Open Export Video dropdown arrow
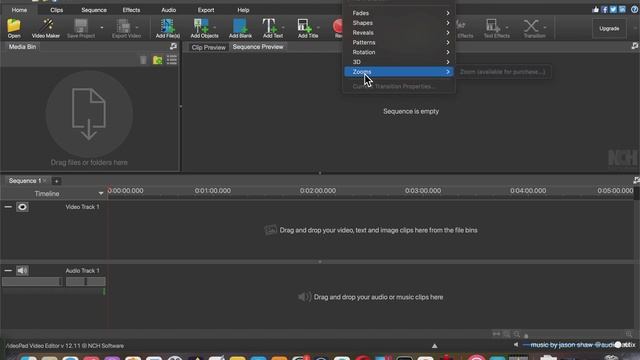Screen dimensions: 640x360 [x=137, y=28]
